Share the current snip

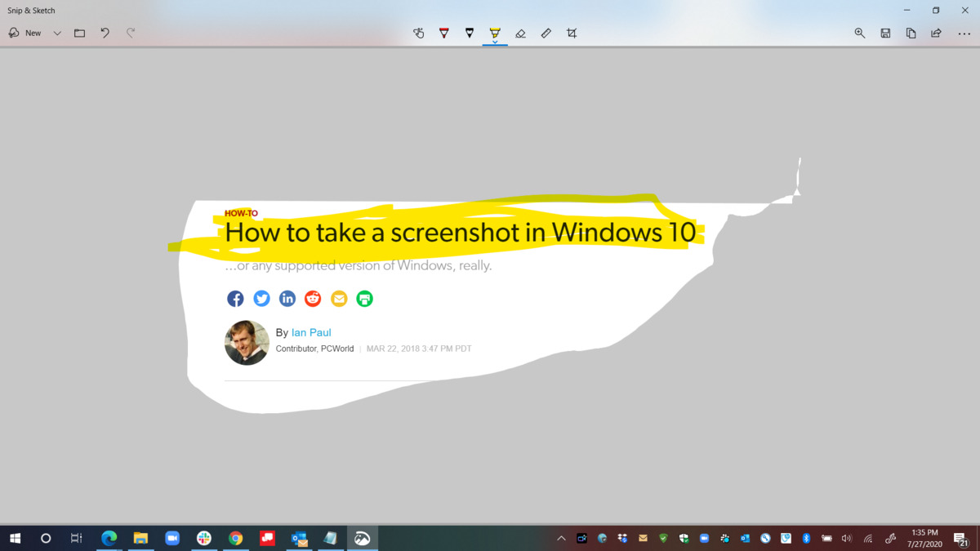click(x=936, y=33)
